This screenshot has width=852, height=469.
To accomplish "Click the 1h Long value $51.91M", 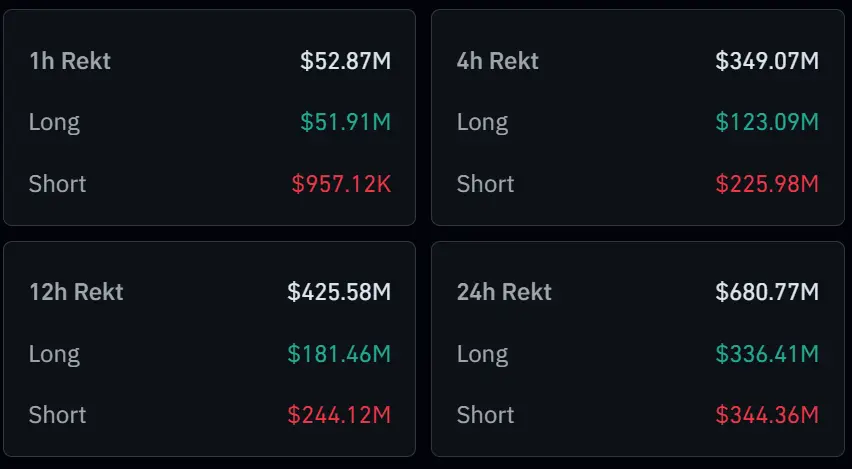I will coord(345,123).
